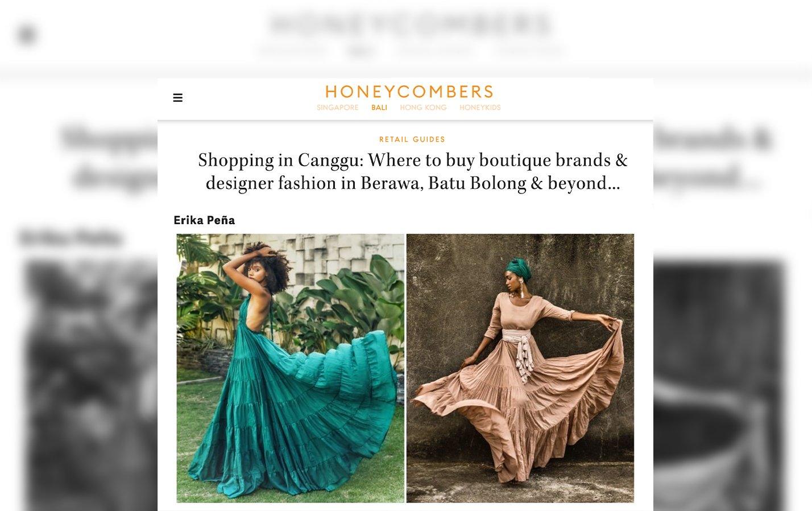Open the Honeykids section link
Image resolution: width=812 pixels, height=511 pixels.
click(x=480, y=108)
